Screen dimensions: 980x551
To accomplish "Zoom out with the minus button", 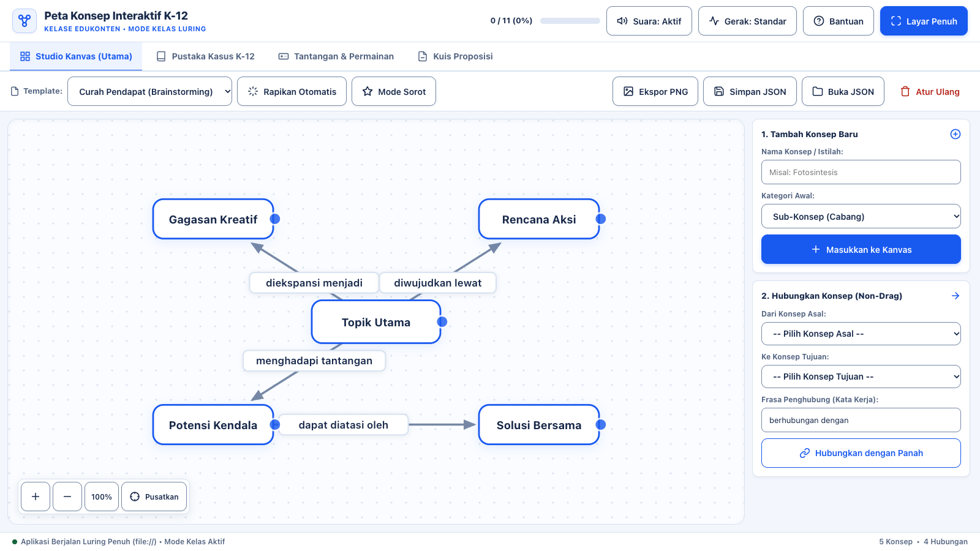I will (x=67, y=497).
